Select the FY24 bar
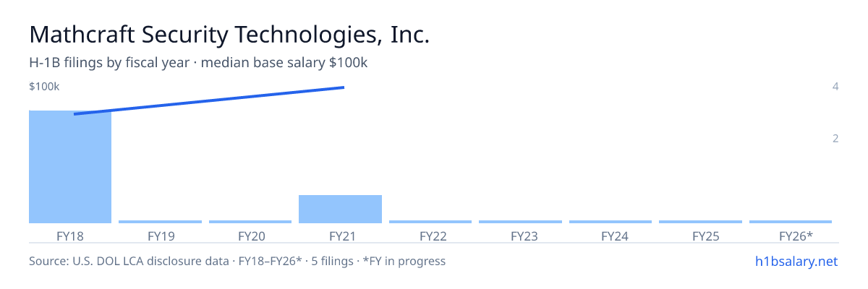868x289 pixels. (610, 222)
